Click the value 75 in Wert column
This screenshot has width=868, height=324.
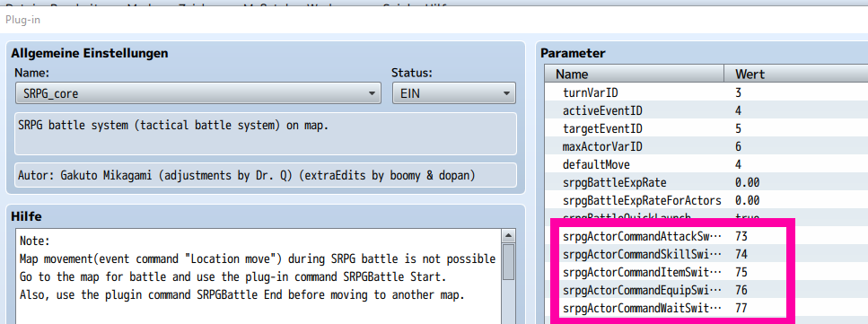tap(741, 273)
